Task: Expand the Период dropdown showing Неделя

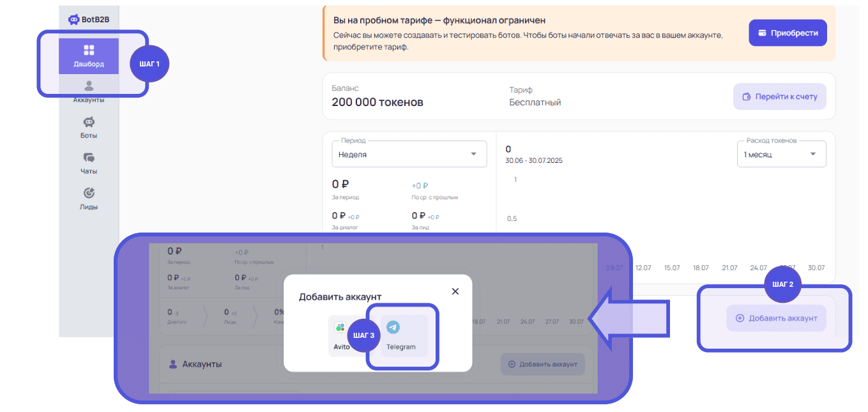Action: point(409,154)
